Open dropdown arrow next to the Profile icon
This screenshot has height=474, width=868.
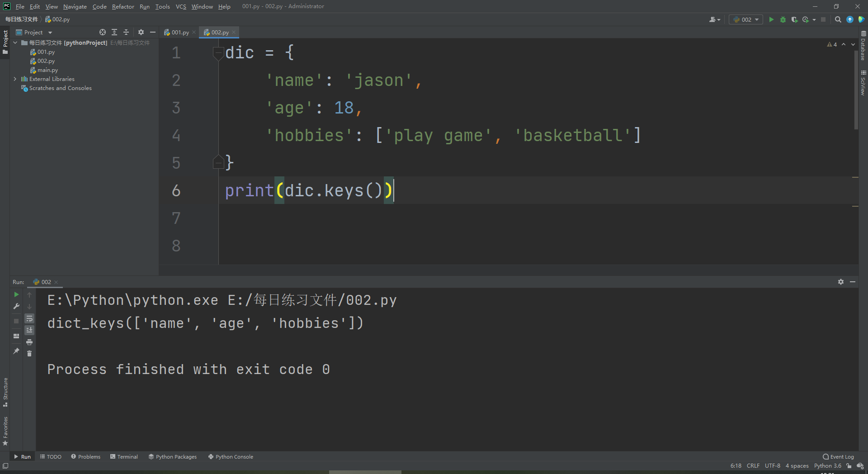point(814,19)
